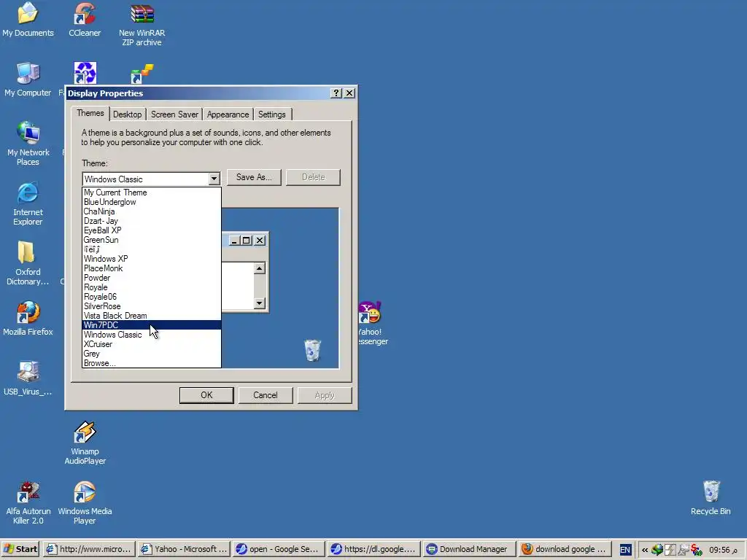The image size is (747, 560).
Task: Click the EN language indicator in taskbar
Action: [625, 550]
